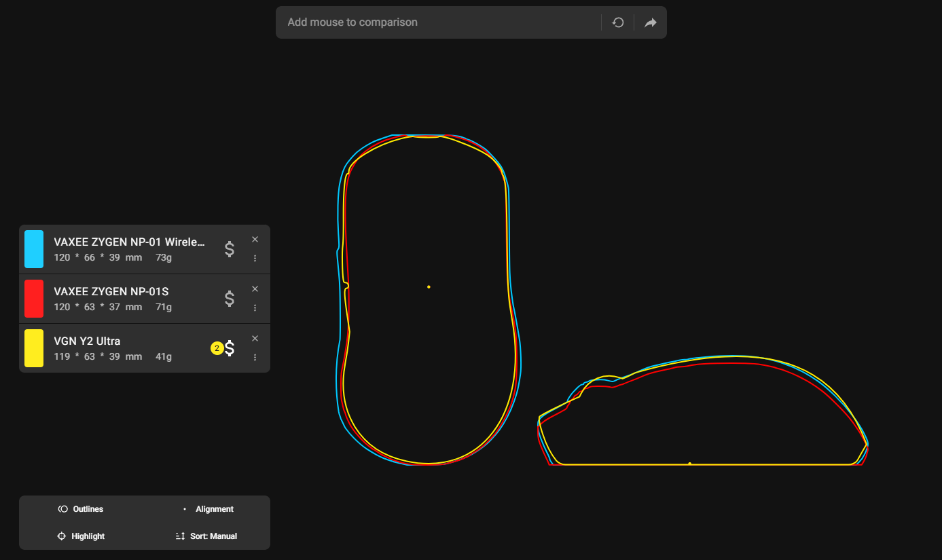The height and width of the screenshot is (560, 942).
Task: Select the VAXEE ZYGEN NP-01S list entry
Action: coord(122,299)
